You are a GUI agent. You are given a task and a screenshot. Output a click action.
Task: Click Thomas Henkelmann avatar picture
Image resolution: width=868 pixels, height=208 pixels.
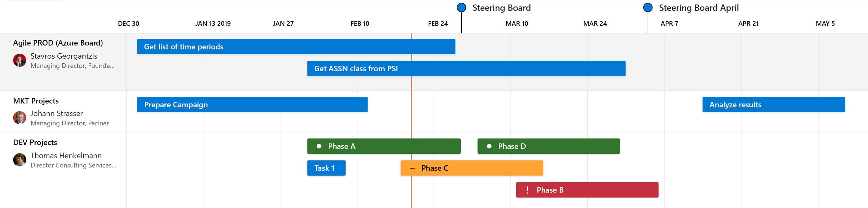(x=19, y=160)
